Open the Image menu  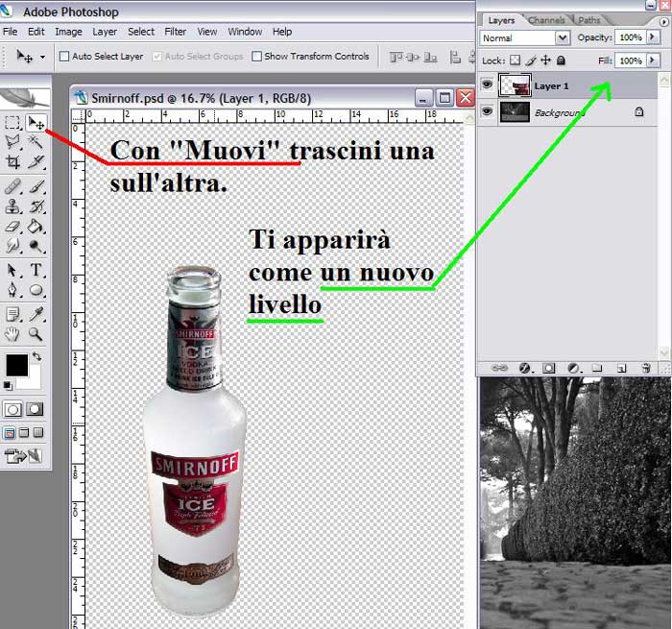pyautogui.click(x=68, y=32)
